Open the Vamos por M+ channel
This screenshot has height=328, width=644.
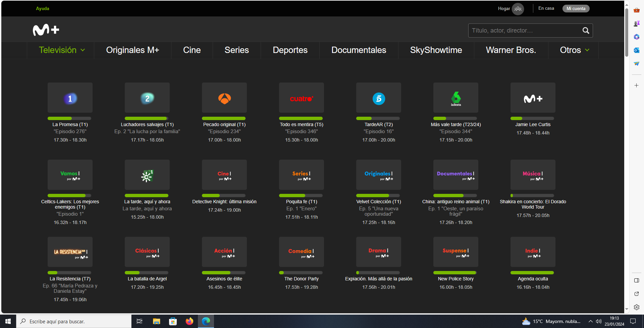(70, 175)
